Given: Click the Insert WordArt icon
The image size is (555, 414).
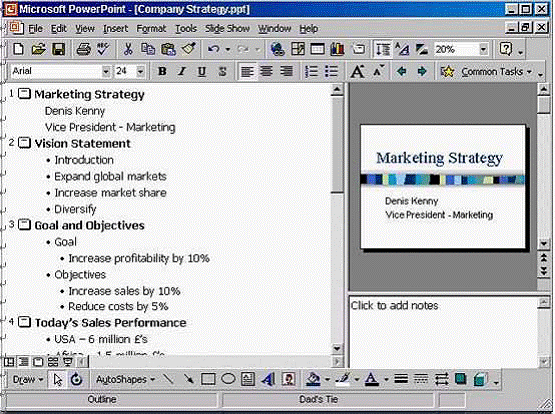Looking at the screenshot, I should (268, 380).
